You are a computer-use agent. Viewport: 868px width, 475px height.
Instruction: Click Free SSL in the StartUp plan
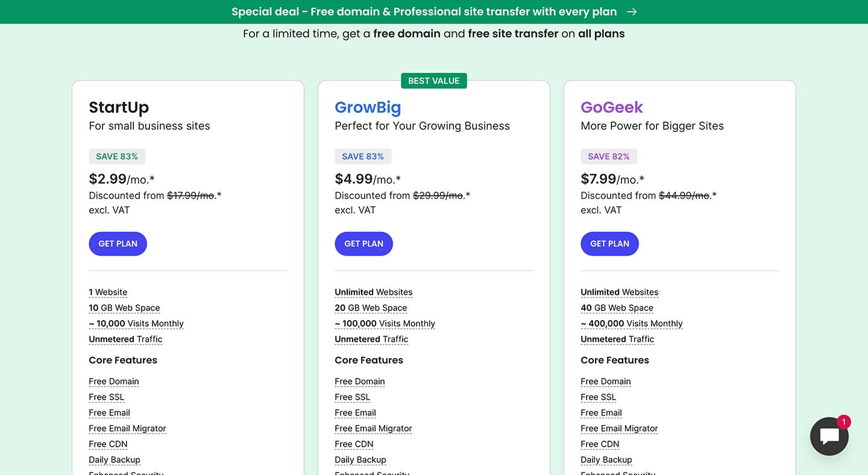[x=106, y=397]
